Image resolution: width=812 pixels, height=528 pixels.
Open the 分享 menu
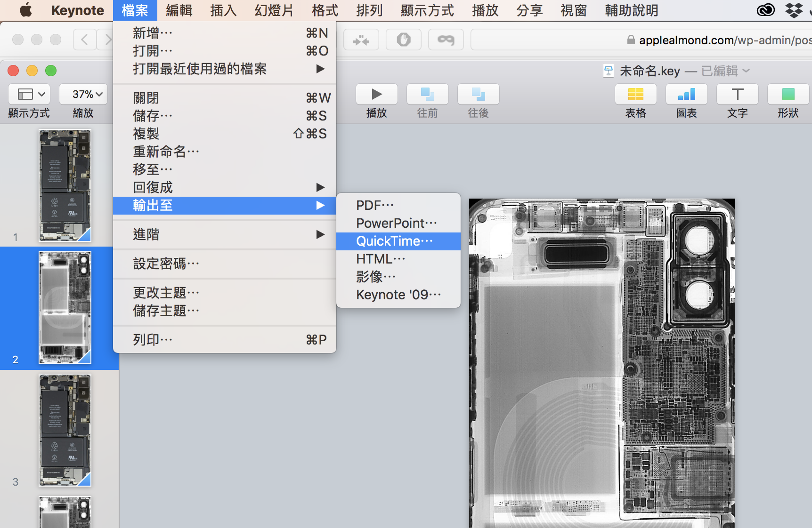(x=529, y=10)
